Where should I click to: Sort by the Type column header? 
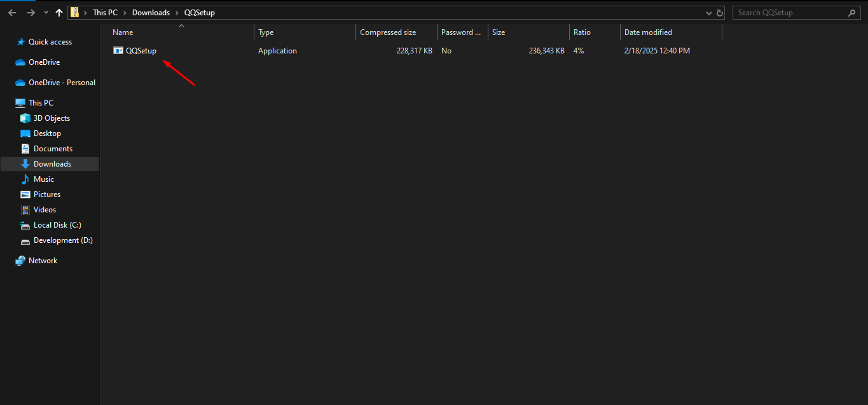tap(305, 32)
